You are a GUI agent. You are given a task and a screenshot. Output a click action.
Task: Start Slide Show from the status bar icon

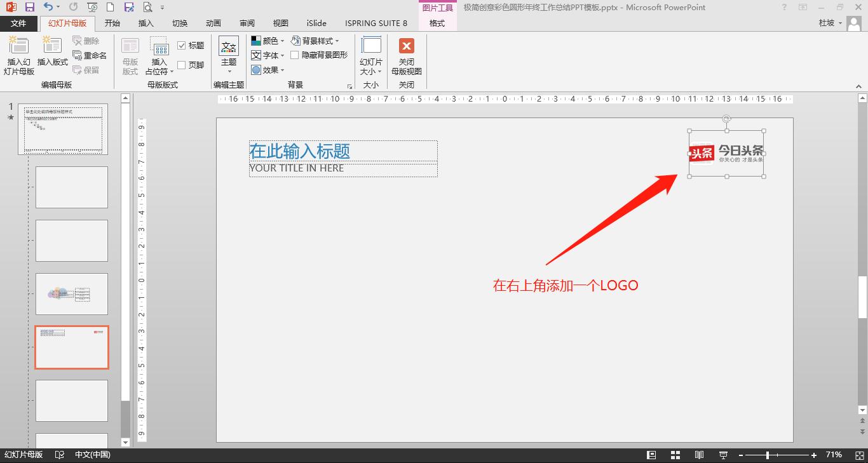coord(723,455)
